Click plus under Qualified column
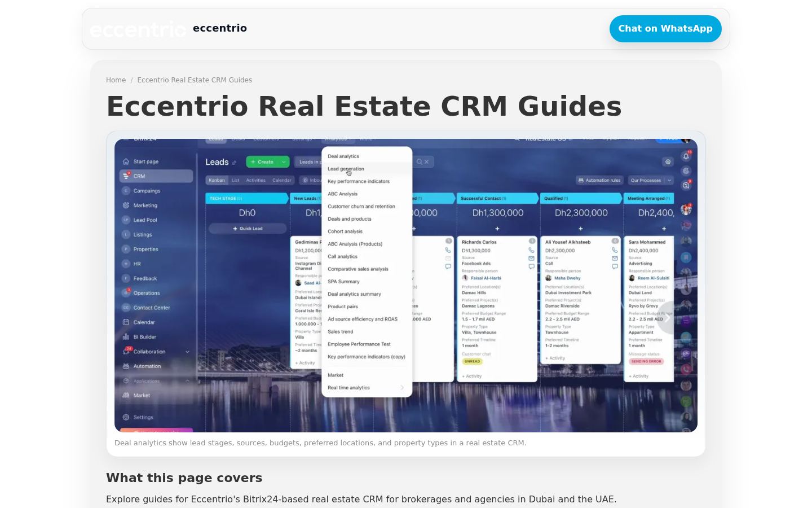 pyautogui.click(x=581, y=229)
